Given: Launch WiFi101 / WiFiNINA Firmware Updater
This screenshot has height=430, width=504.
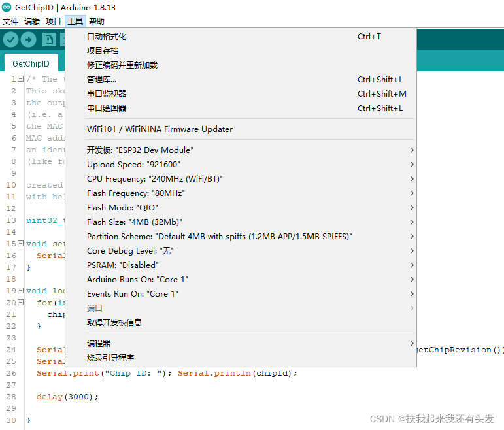Looking at the screenshot, I should click(241, 129).
